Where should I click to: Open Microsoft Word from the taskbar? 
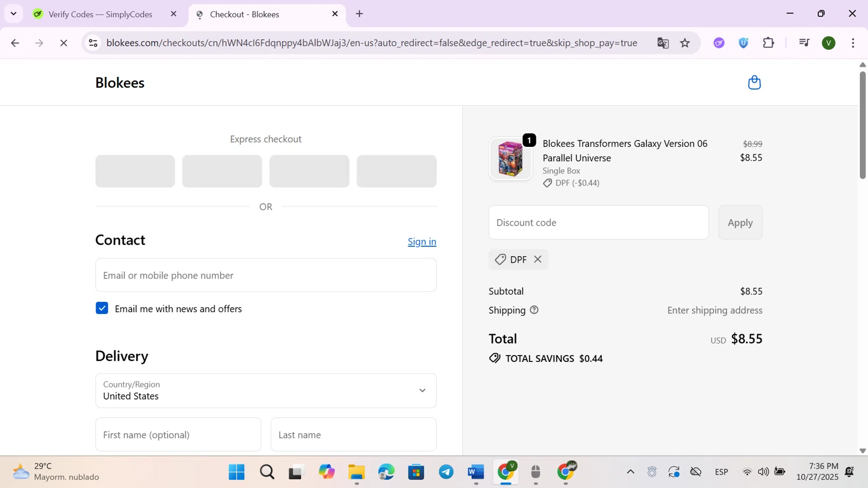476,472
